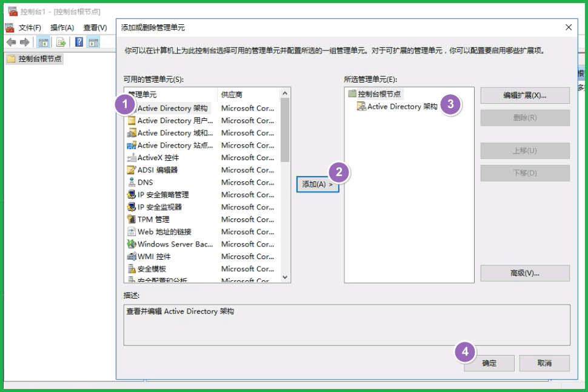The width and height of the screenshot is (588, 392).
Task: Select the WMI 控件 snap-in icon
Action: click(x=132, y=257)
